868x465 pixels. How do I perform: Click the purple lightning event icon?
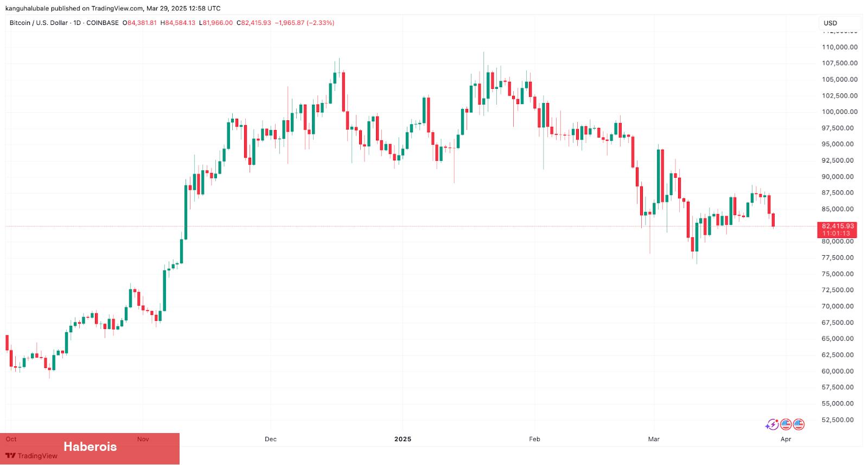[x=772, y=425]
